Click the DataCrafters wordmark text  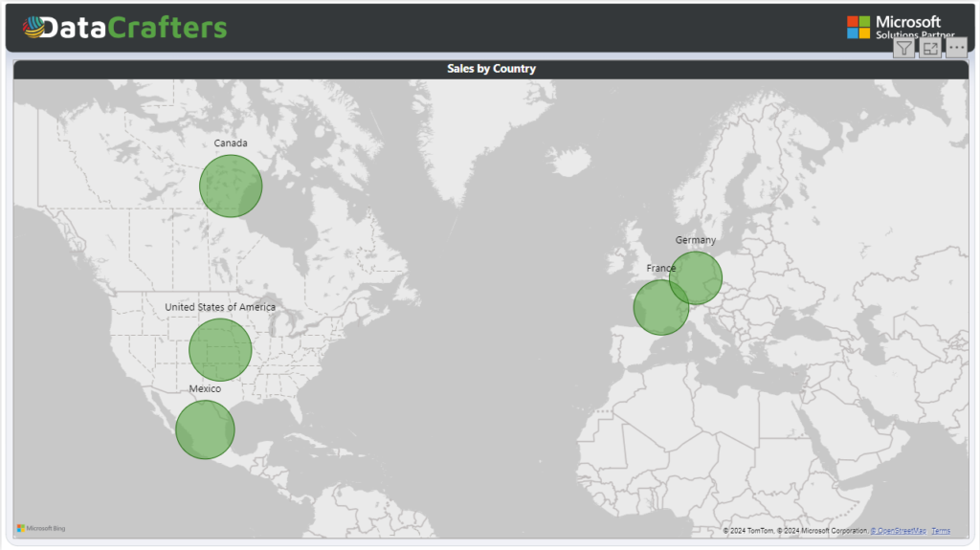tap(138, 28)
